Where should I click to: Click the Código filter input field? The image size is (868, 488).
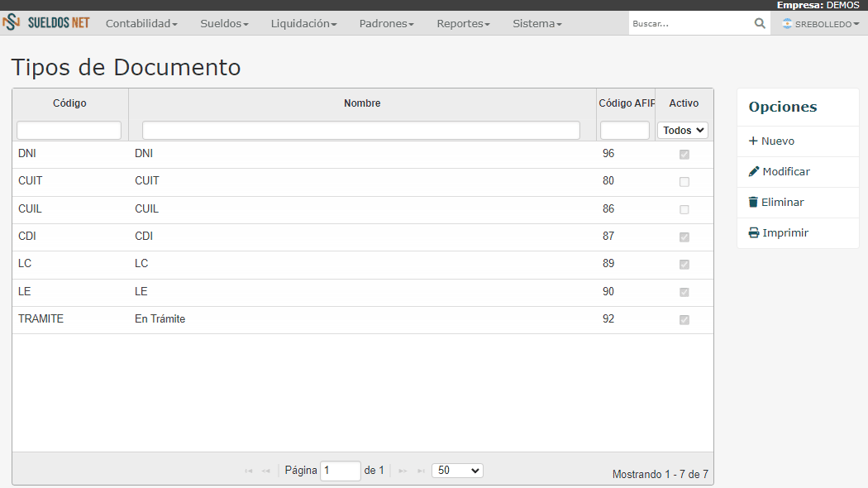click(69, 130)
